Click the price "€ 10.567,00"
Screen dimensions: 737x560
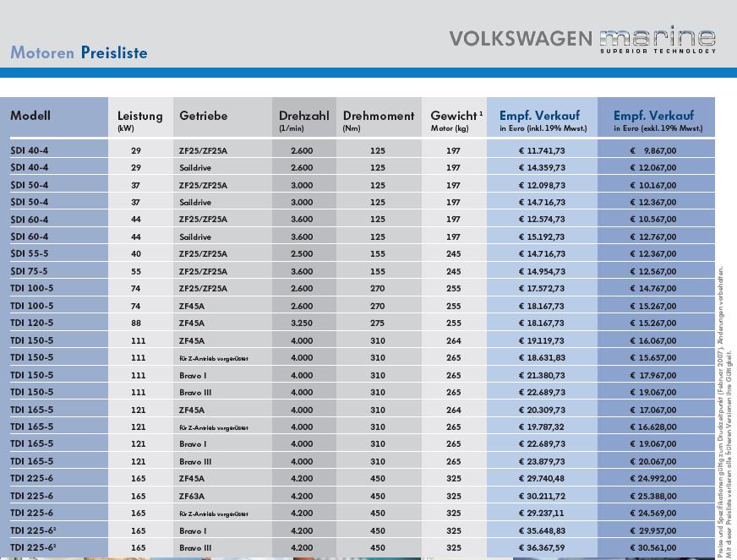(x=652, y=220)
